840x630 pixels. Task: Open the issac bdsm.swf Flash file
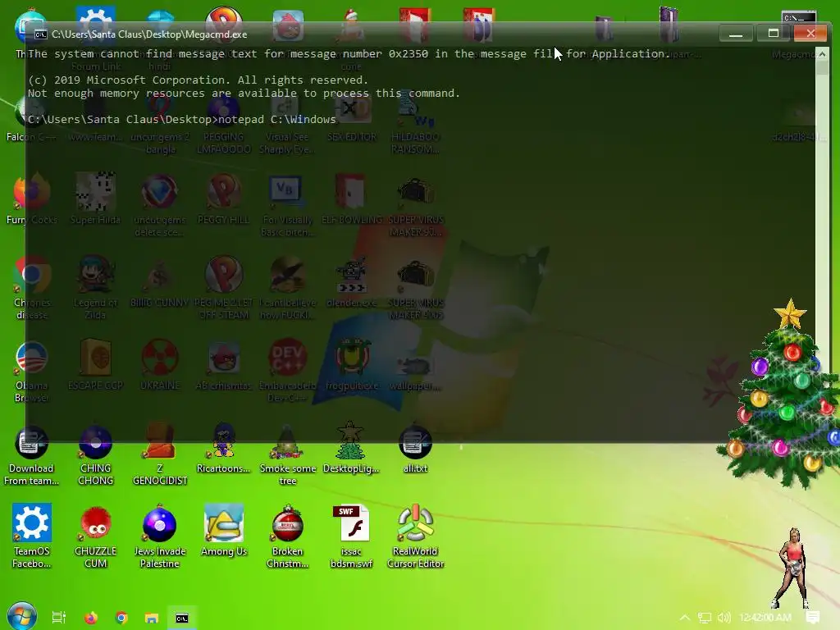click(x=351, y=536)
